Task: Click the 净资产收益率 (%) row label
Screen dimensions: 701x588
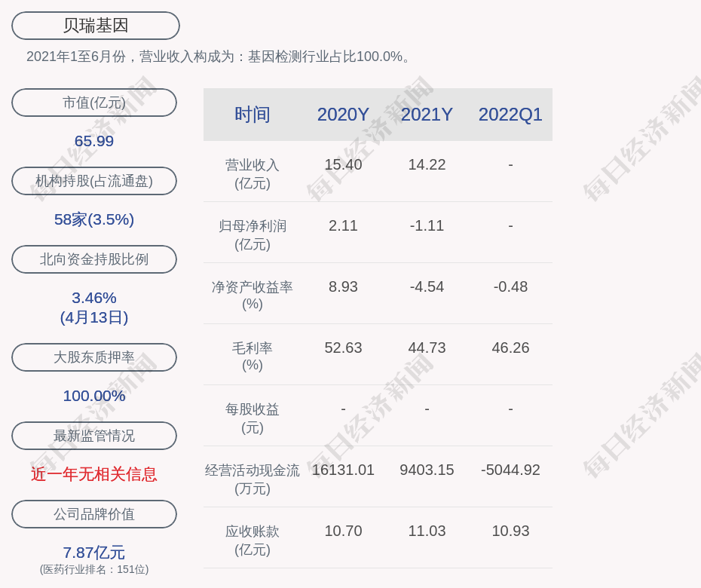Action: (253, 295)
